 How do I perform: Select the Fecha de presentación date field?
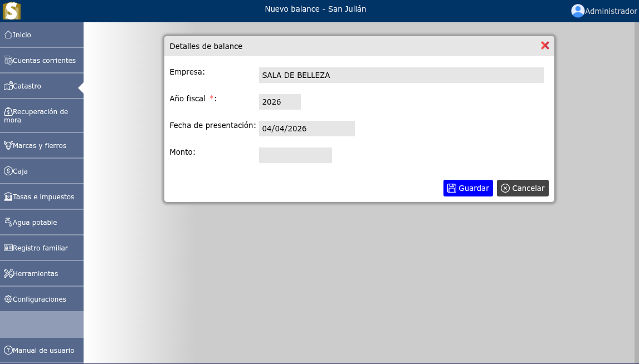(x=306, y=129)
